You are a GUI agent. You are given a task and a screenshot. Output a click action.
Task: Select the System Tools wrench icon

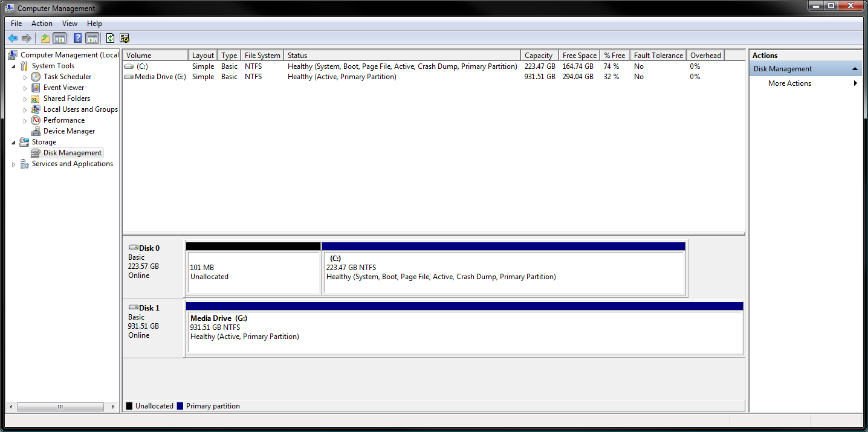[x=24, y=66]
